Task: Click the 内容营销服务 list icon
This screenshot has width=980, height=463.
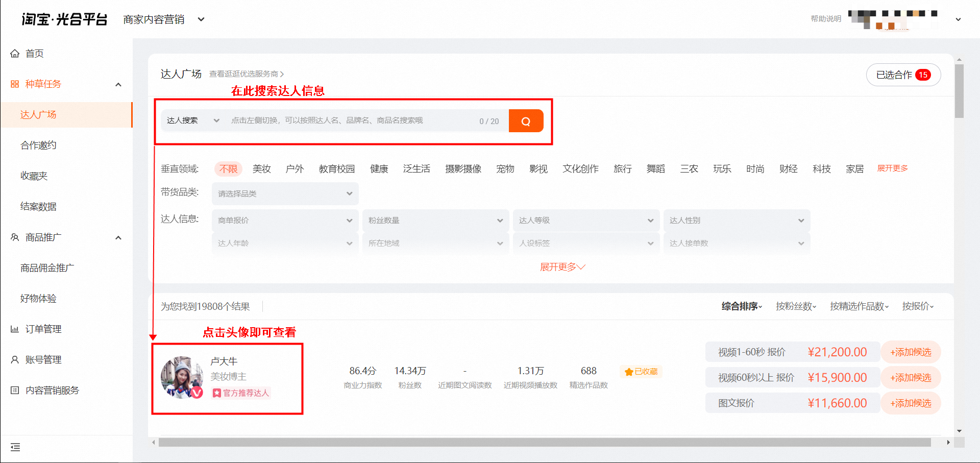Action: (x=15, y=391)
